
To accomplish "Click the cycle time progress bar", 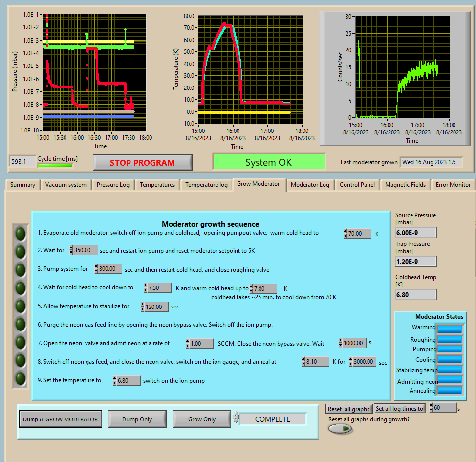I will 55,165.
